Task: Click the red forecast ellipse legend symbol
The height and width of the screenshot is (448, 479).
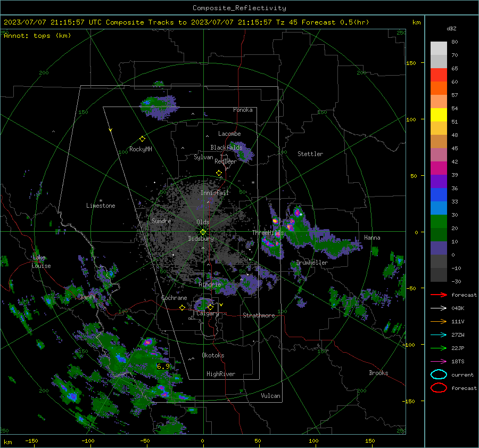Action: [x=439, y=388]
